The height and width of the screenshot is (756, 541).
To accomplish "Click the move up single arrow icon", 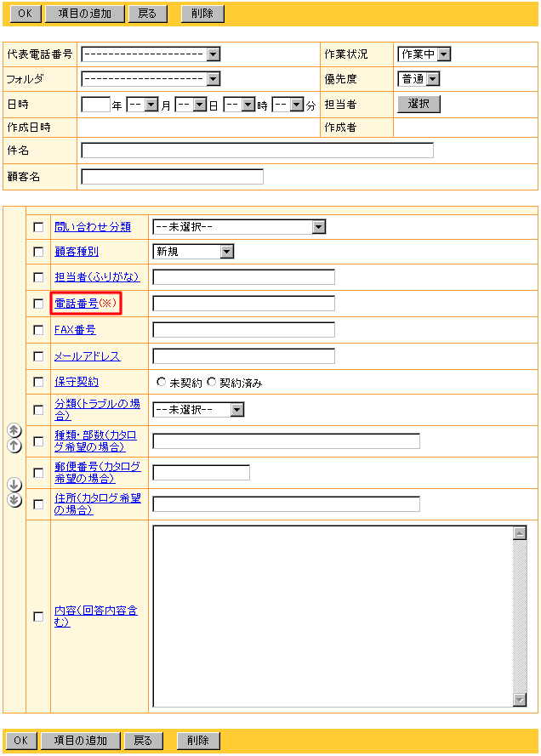I will tap(14, 446).
